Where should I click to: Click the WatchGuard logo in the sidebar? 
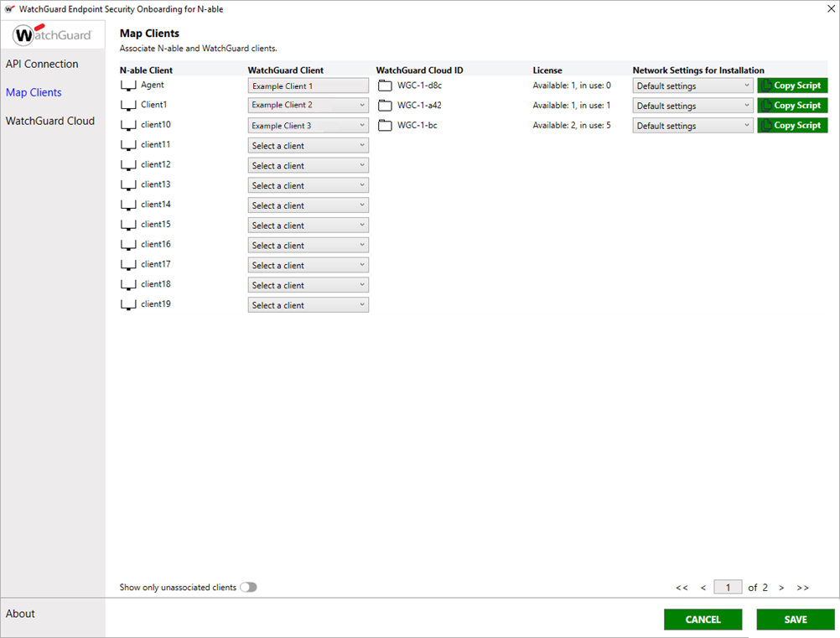pyautogui.click(x=52, y=34)
